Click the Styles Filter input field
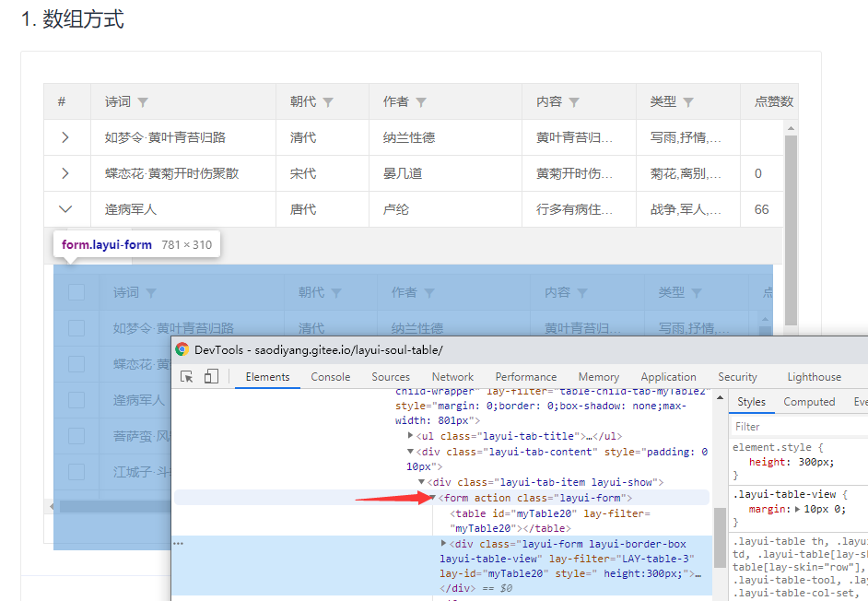 pos(800,427)
